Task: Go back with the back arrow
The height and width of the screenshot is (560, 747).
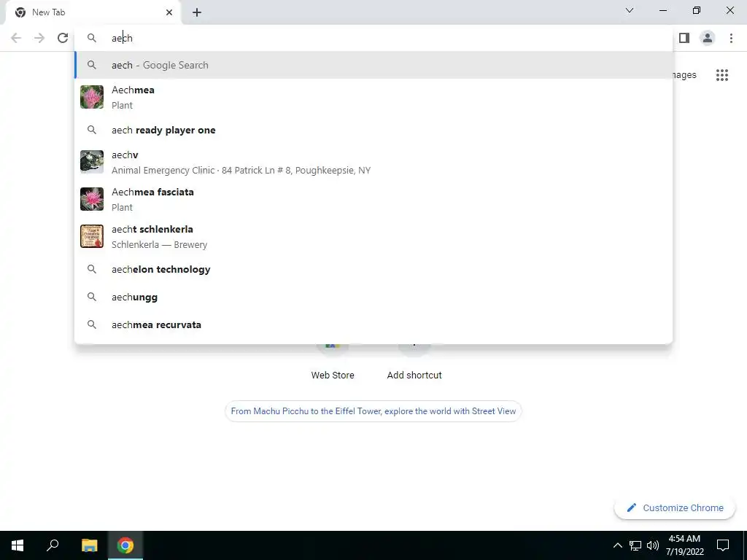Action: click(x=16, y=38)
